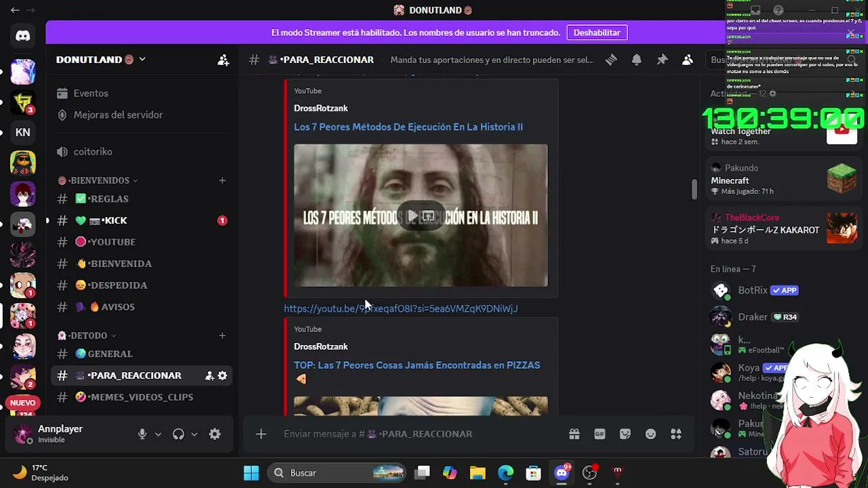Open user settings gear
The height and width of the screenshot is (488, 868).
tap(215, 434)
